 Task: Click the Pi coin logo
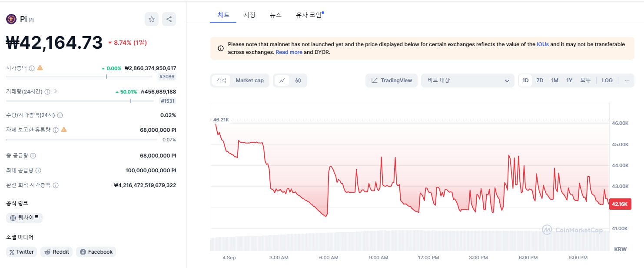11,19
